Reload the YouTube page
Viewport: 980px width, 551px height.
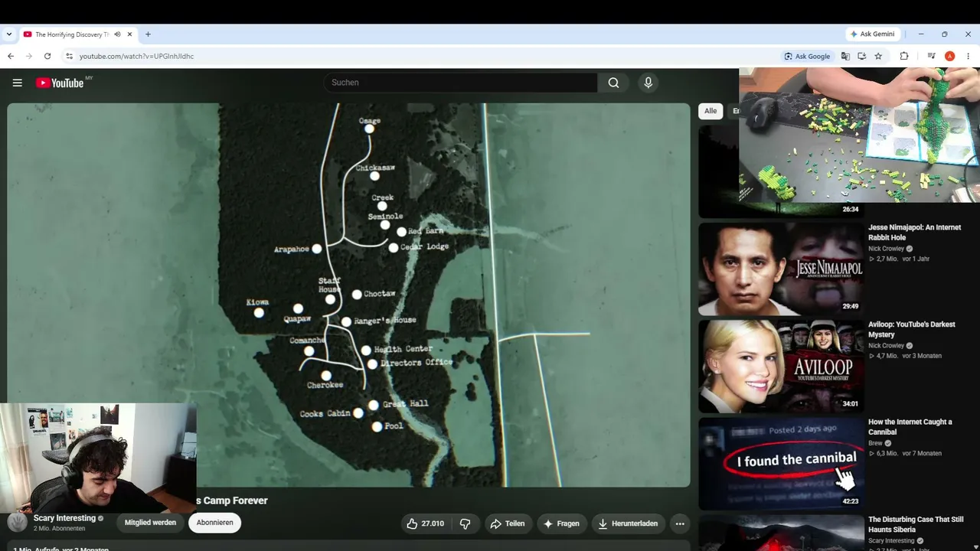[47, 56]
